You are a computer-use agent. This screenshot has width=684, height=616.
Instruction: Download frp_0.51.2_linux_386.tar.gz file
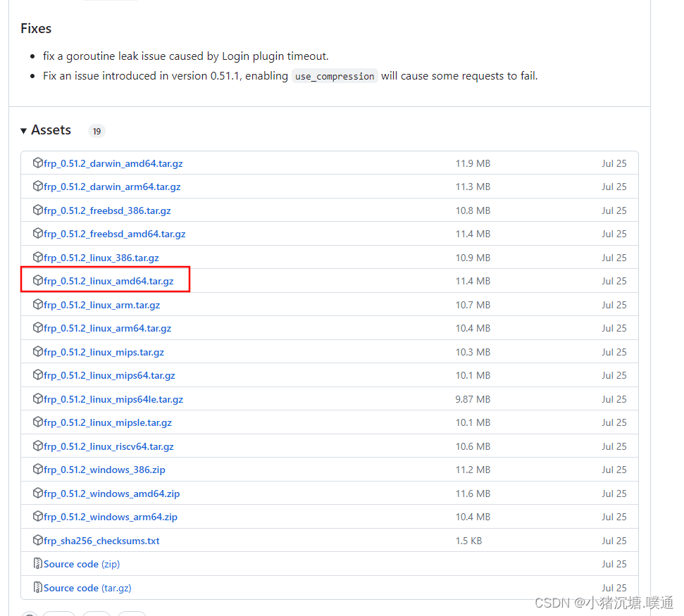[101, 258]
